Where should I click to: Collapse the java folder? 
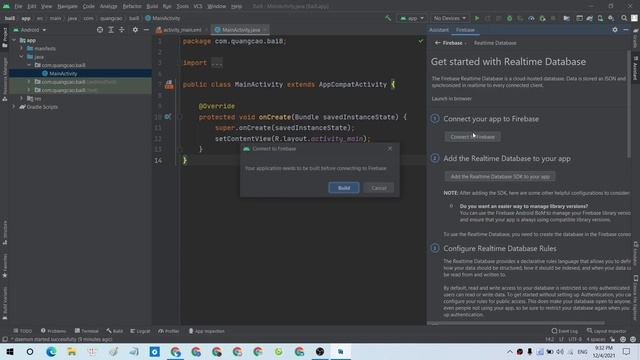tap(22, 57)
